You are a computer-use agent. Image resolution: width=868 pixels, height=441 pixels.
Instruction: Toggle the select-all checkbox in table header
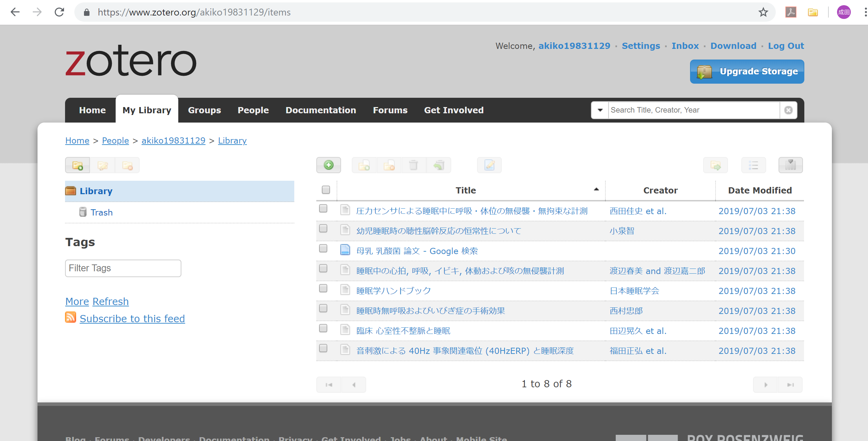326,190
